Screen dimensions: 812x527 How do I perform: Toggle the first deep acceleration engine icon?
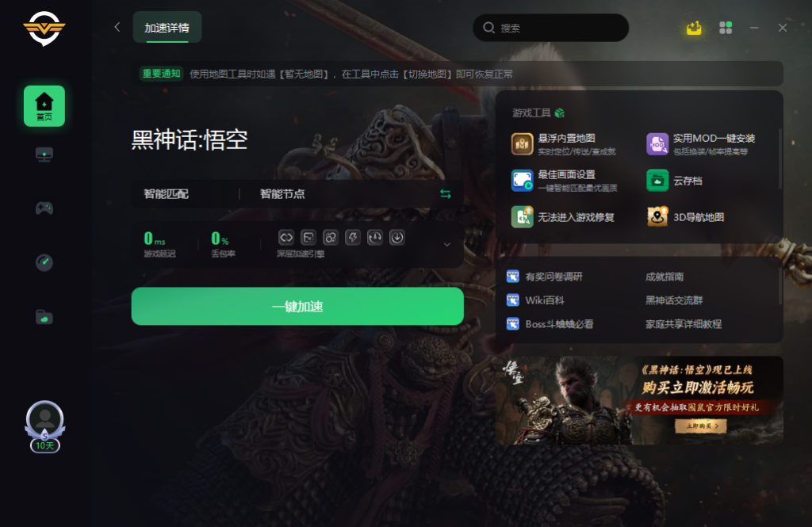286,238
